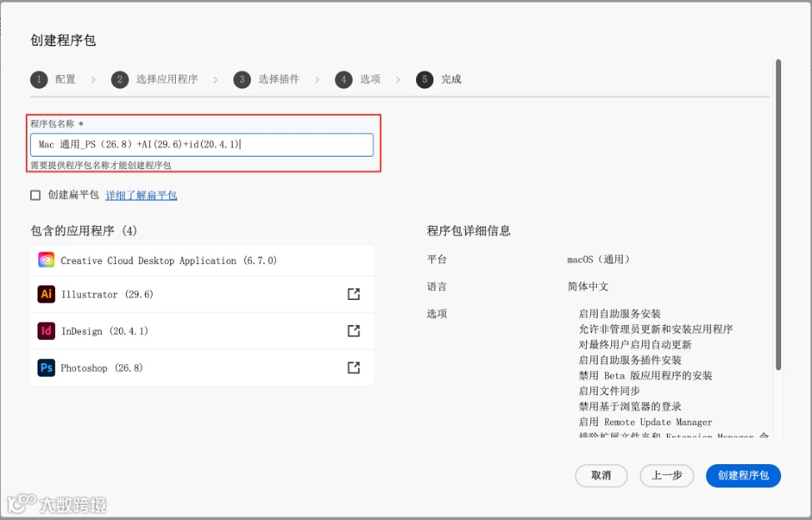Click the 程序包详细信息 heading
The image size is (812, 520).
469,231
